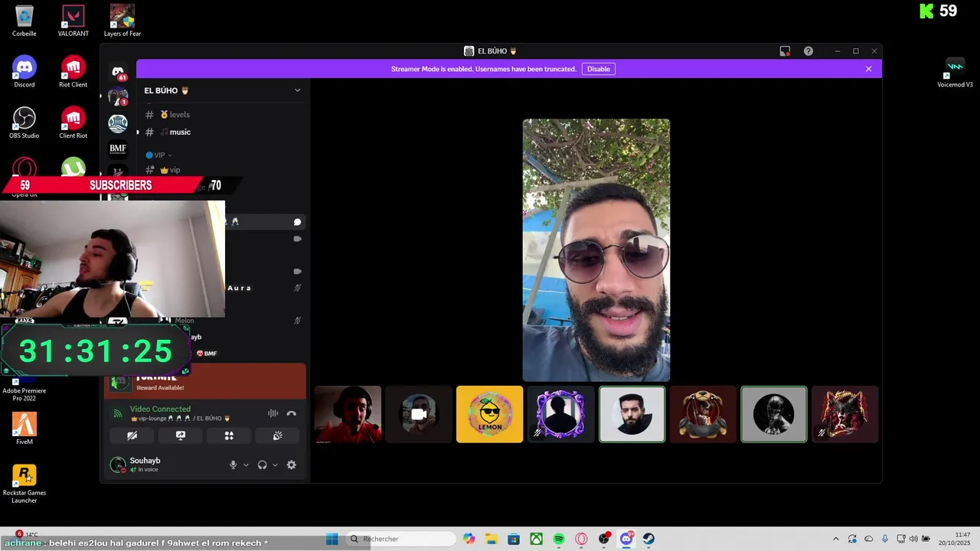Select red-shirt webcam participant tile

(348, 414)
